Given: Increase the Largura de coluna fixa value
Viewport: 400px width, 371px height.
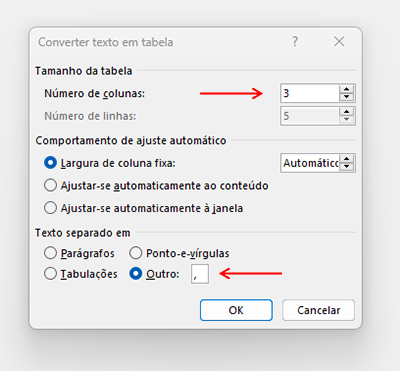Looking at the screenshot, I should pos(347,159).
